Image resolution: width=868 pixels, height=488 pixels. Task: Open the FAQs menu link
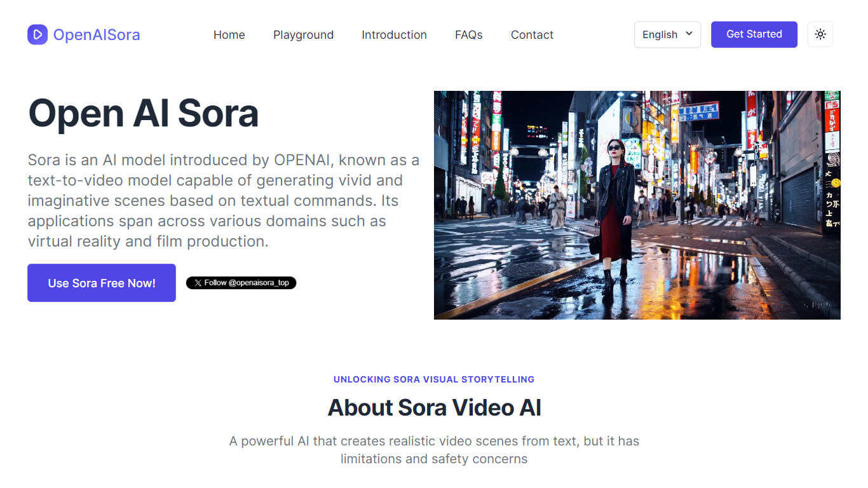469,35
